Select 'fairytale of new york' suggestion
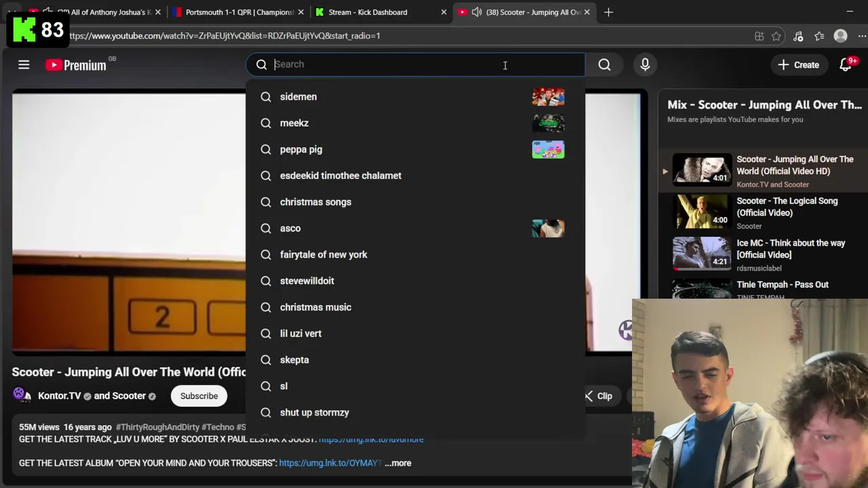Image resolution: width=868 pixels, height=488 pixels. (x=415, y=254)
